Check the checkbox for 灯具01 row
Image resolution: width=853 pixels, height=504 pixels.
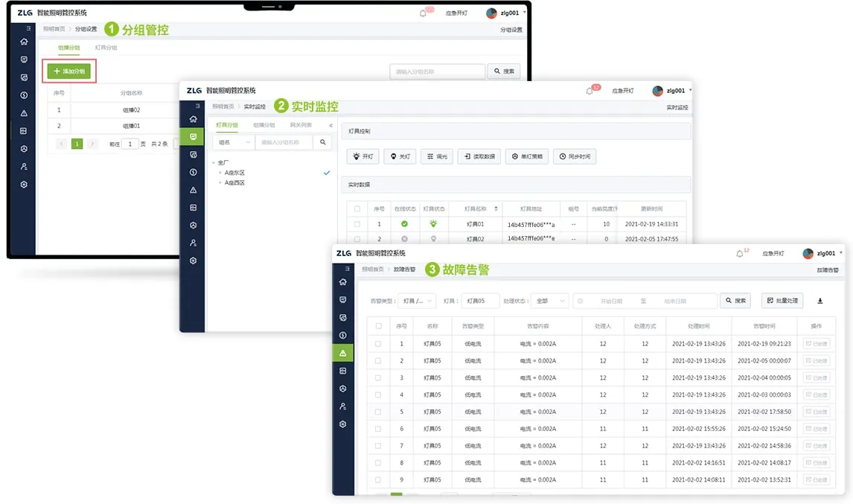(x=357, y=224)
